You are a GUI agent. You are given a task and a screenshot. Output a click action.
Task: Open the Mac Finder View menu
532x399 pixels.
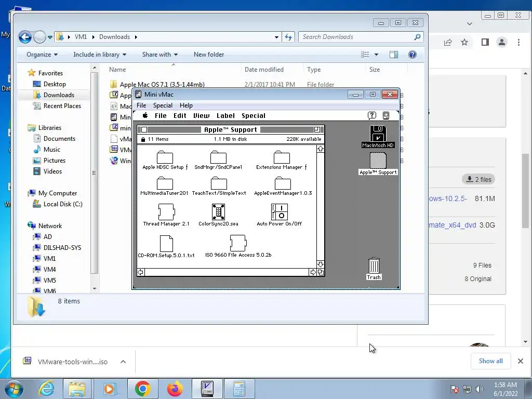point(202,116)
